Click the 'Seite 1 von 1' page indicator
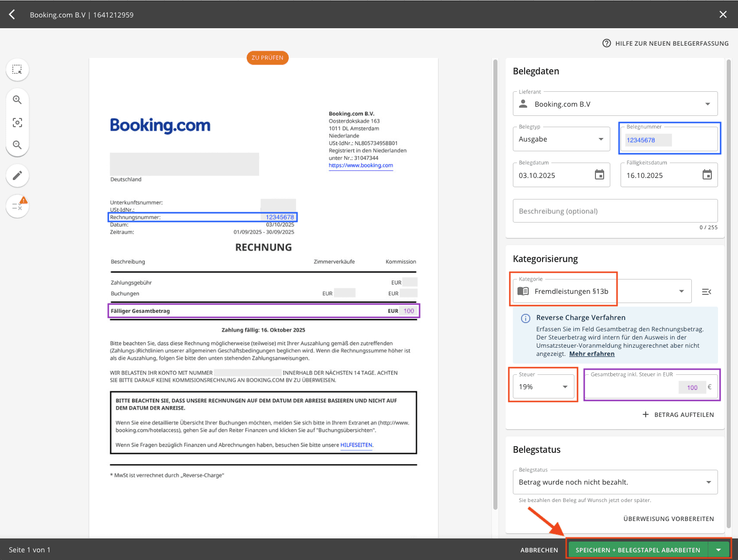738x560 pixels. coord(30,550)
